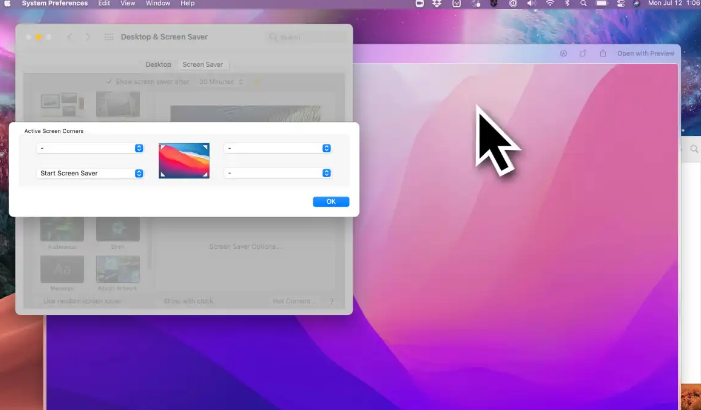Open the System Preferences menu
Viewport: 701px width, 410px height.
coord(55,3)
